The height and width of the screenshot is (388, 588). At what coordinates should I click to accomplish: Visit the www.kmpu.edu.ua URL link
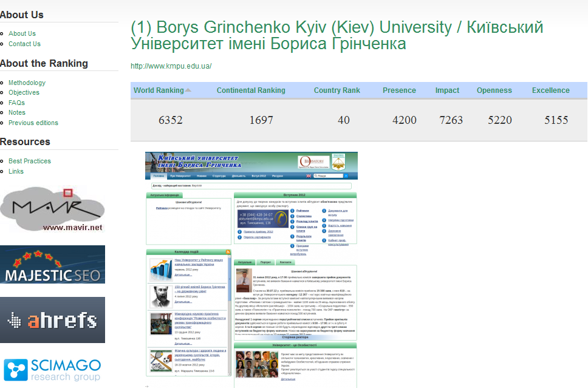[171, 66]
